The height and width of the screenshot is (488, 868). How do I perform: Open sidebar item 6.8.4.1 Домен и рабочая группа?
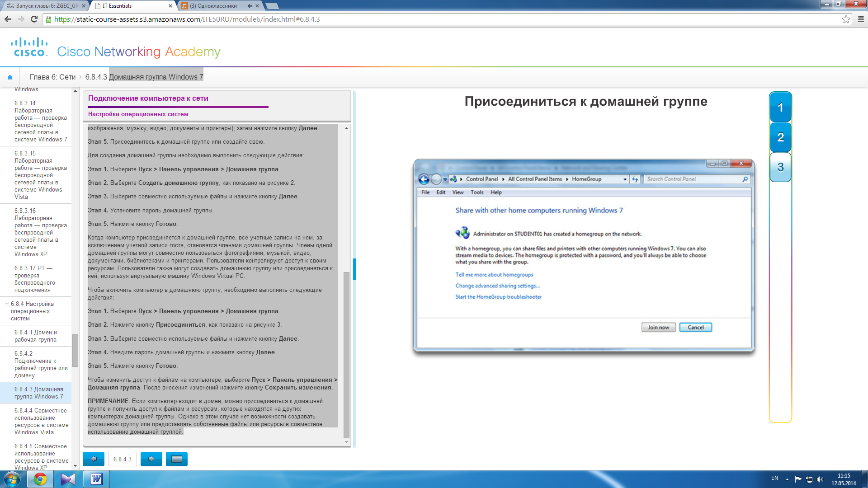click(x=36, y=336)
